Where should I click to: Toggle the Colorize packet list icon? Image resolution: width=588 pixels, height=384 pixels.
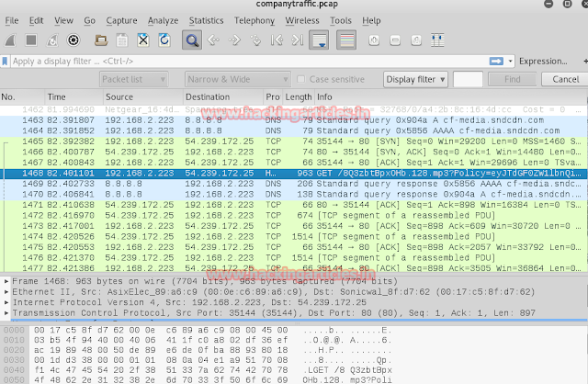tap(346, 40)
